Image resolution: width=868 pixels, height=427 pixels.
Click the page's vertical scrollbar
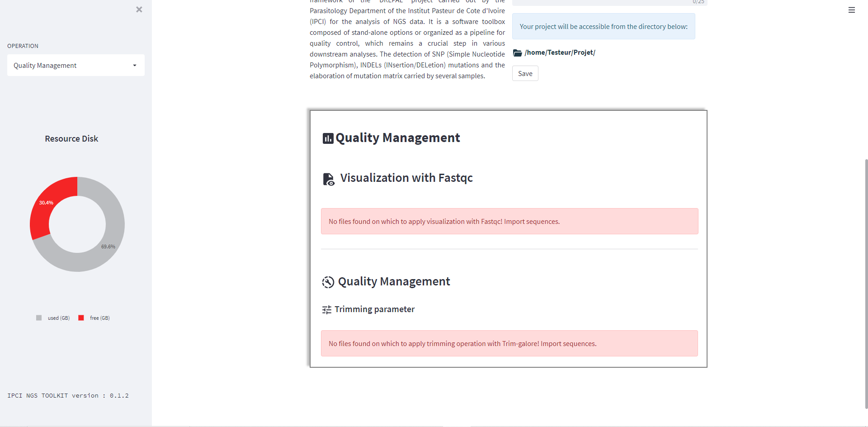[866, 284]
